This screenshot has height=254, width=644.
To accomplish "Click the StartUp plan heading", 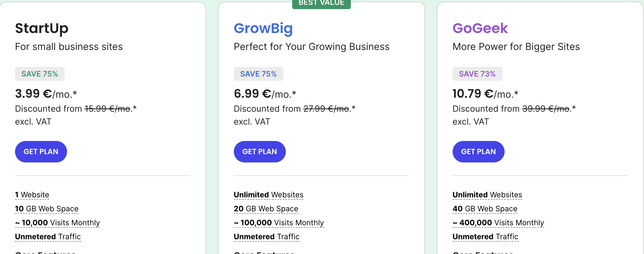I will (x=42, y=28).
